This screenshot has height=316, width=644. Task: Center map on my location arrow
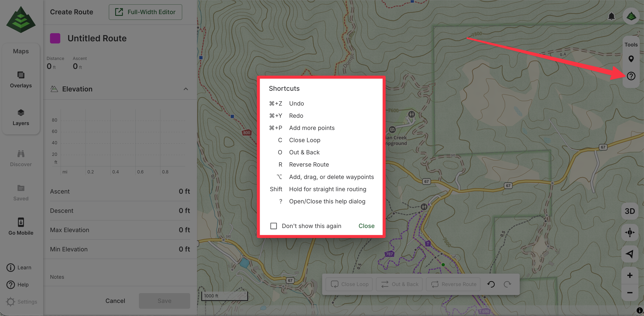(629, 254)
